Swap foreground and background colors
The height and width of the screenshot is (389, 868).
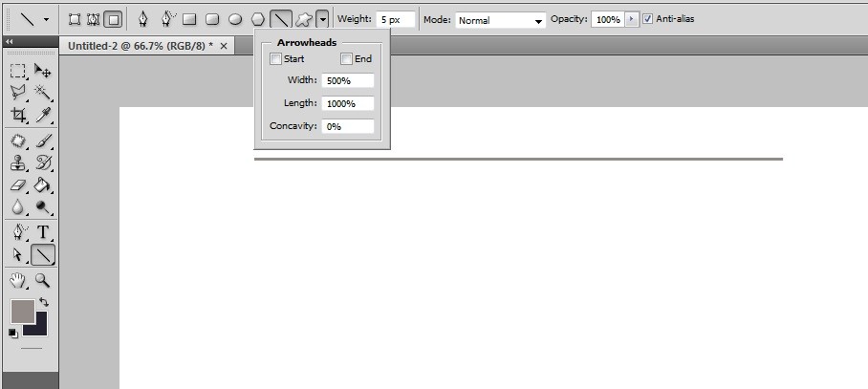[x=44, y=302]
